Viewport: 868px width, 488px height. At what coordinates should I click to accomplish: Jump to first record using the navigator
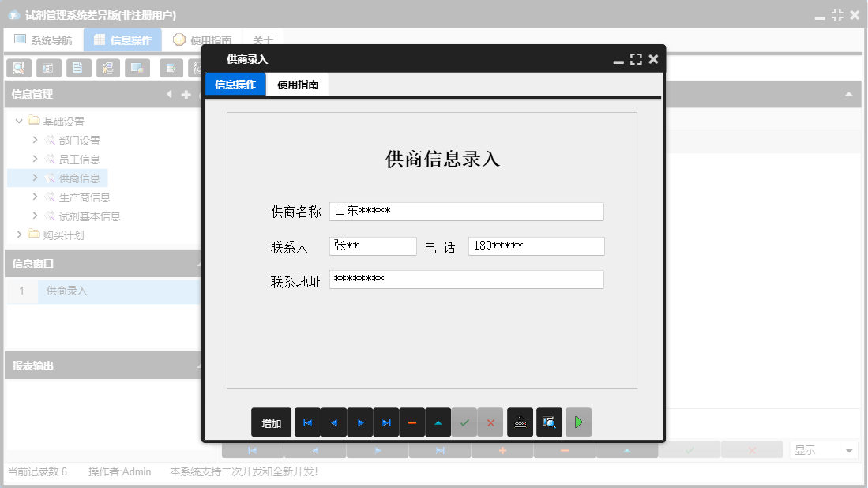point(308,422)
